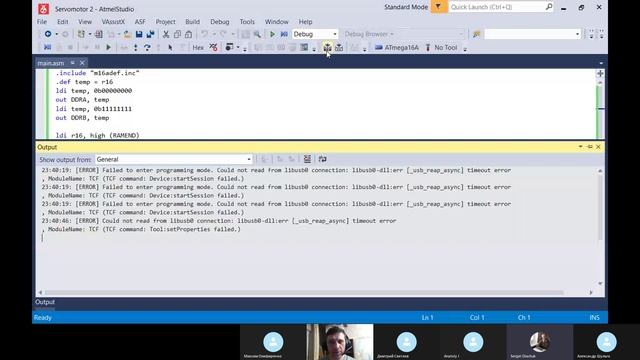
Task: Toggle Word Wrap in the Output toolbar
Action: (x=322, y=159)
